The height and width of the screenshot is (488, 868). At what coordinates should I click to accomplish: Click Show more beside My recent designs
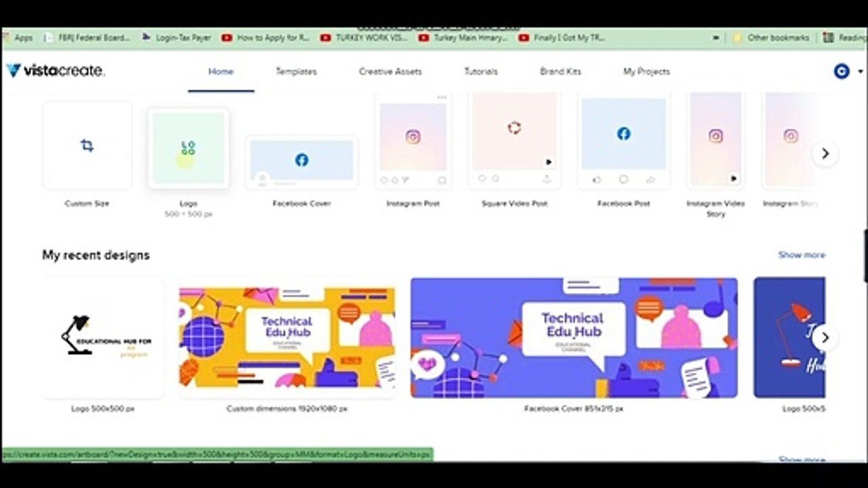802,255
